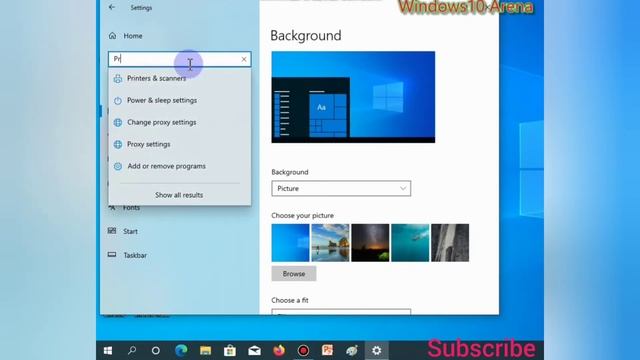This screenshot has height=360, width=640.
Task: Open the Choose a fit dropdown
Action: (x=341, y=312)
